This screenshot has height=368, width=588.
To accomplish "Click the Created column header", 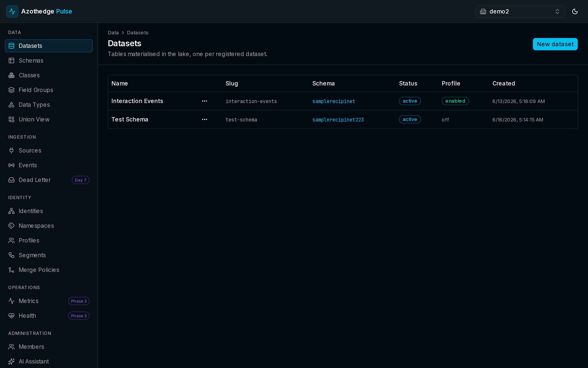I will 504,83.
